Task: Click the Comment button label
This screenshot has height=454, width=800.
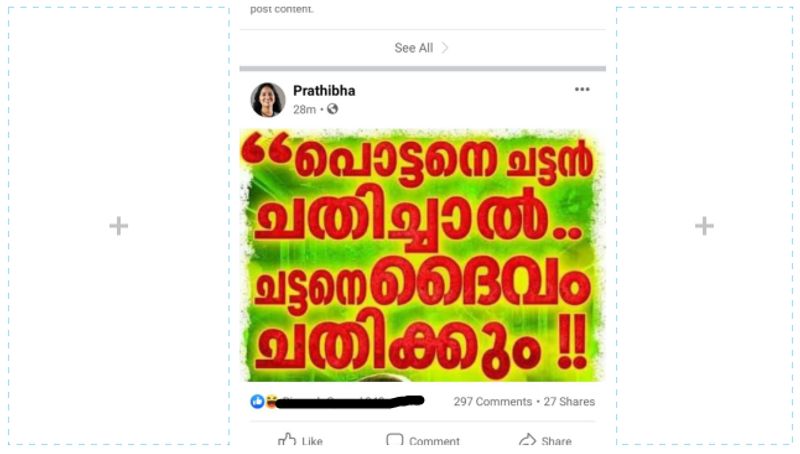Action: [x=434, y=441]
